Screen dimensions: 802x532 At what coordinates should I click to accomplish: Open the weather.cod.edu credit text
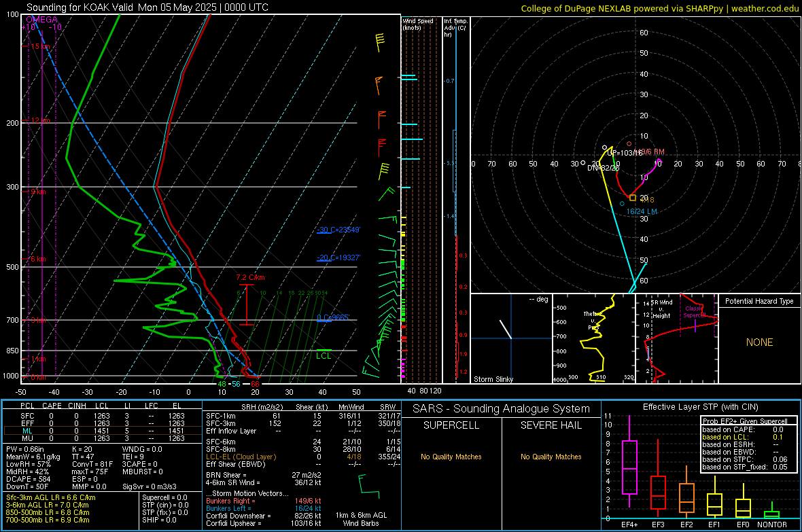pos(765,8)
